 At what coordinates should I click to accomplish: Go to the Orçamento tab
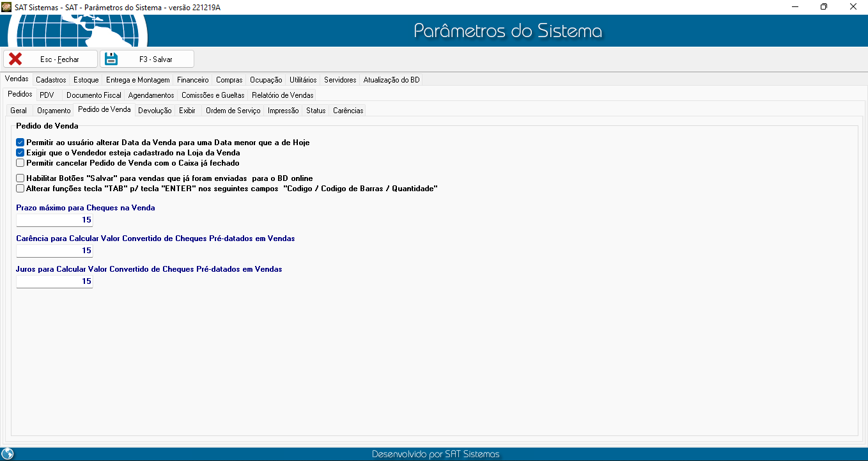(54, 111)
